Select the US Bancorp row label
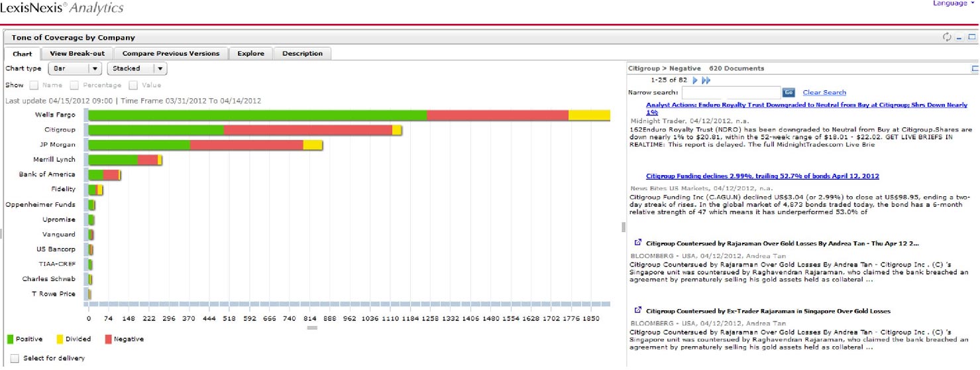The width and height of the screenshot is (980, 370). coord(56,249)
